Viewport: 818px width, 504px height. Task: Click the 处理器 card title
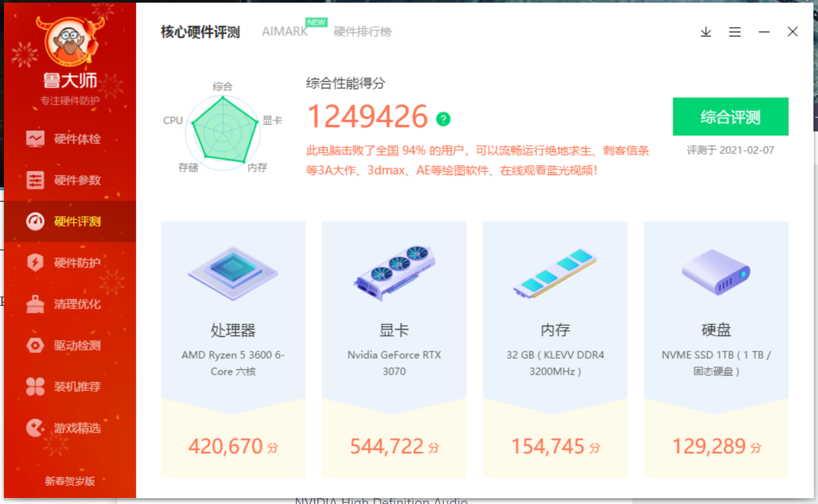tap(233, 330)
